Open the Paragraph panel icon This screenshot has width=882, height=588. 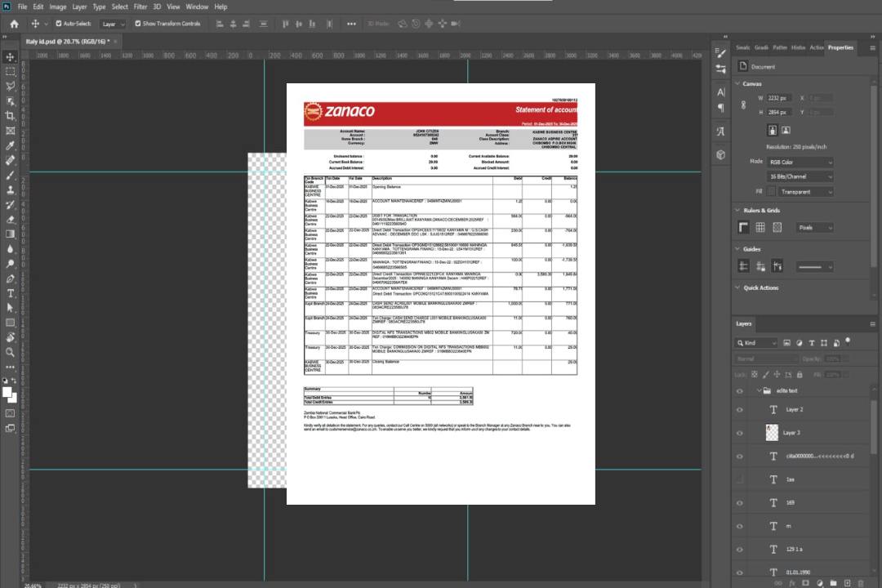point(720,108)
